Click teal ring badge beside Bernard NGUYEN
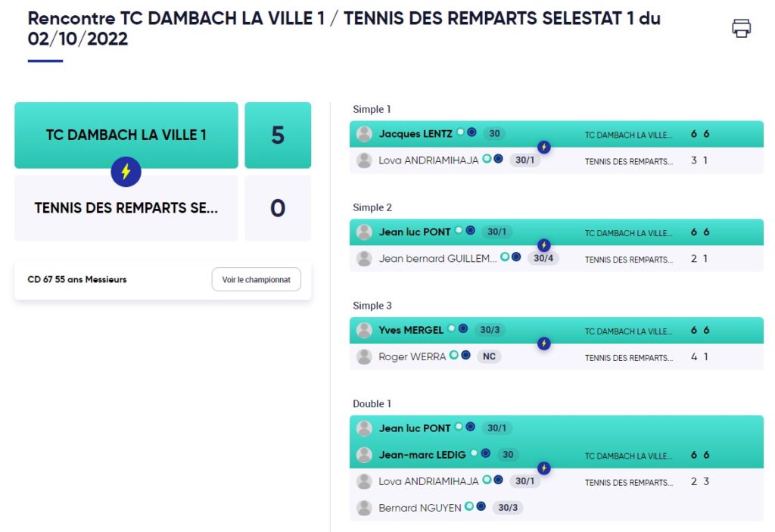This screenshot has width=775, height=532. 469,506
